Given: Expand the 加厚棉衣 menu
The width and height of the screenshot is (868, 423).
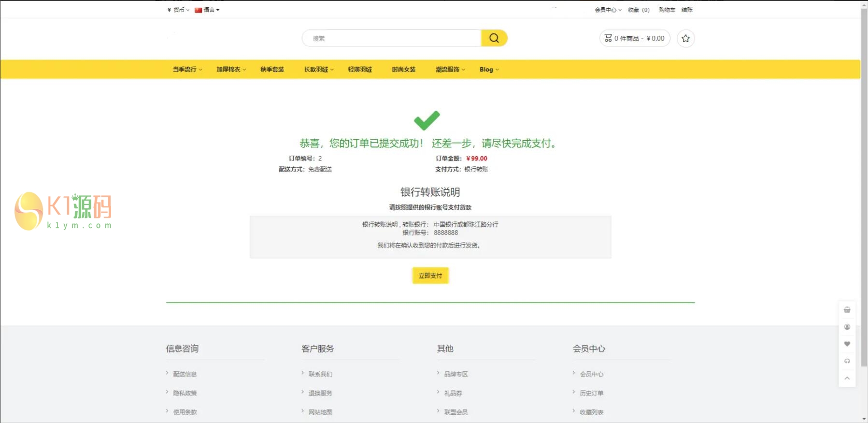Looking at the screenshot, I should coord(231,70).
